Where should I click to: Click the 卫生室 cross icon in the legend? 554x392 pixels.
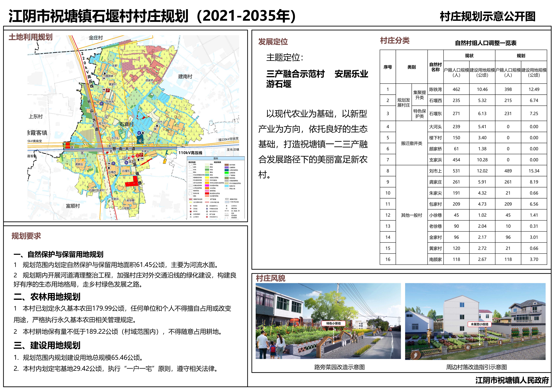tap(191, 209)
